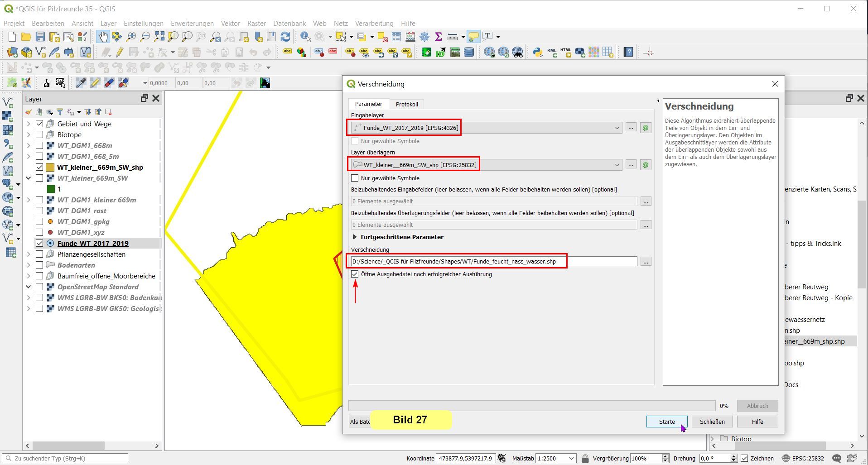Click the Zoom Full extent icon

click(159, 37)
